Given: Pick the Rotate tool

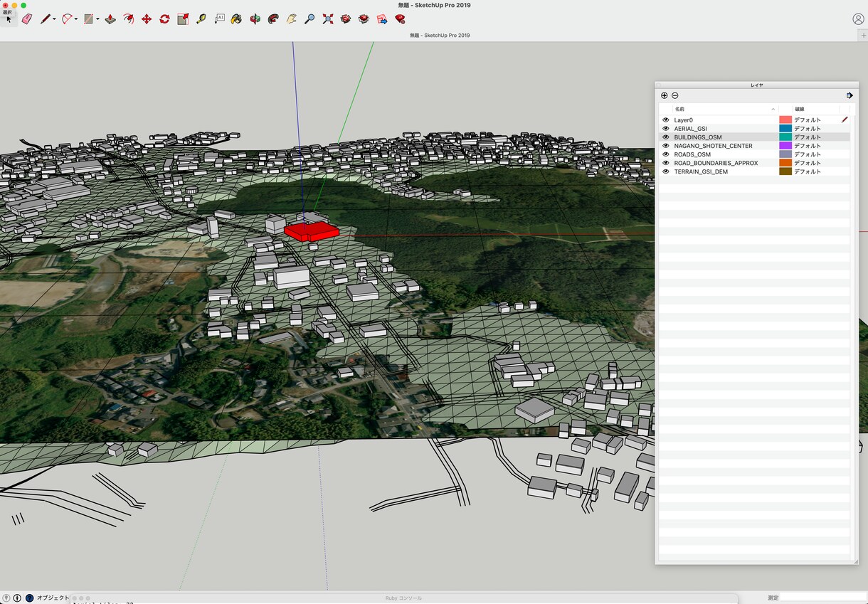Looking at the screenshot, I should [164, 19].
